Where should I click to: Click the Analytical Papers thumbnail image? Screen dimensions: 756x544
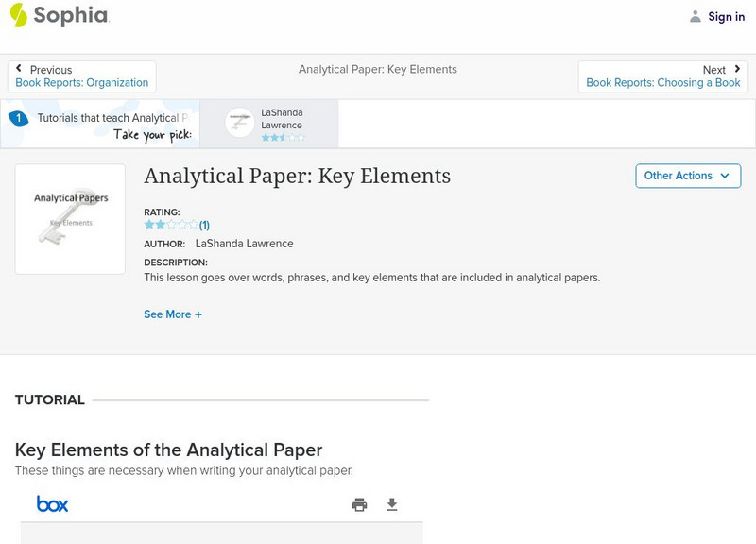pos(70,219)
